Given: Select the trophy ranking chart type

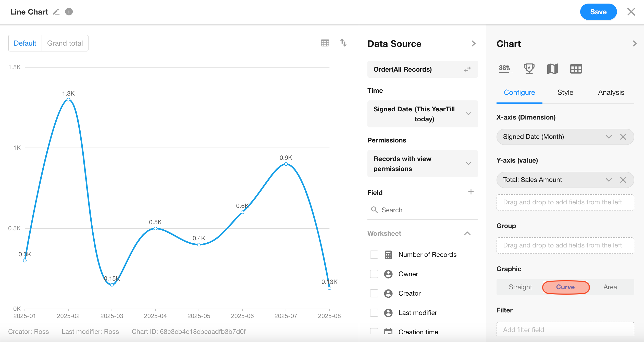Looking at the screenshot, I should click(x=529, y=69).
